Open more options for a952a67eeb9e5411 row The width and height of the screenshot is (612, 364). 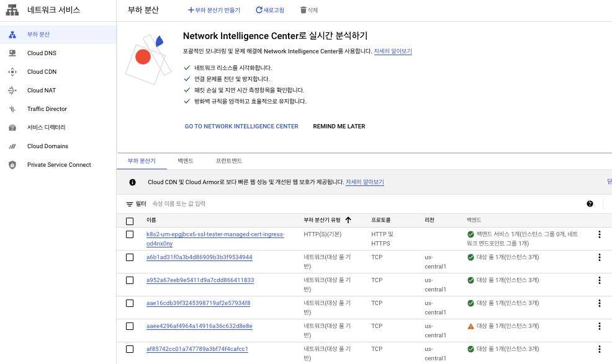[600, 280]
